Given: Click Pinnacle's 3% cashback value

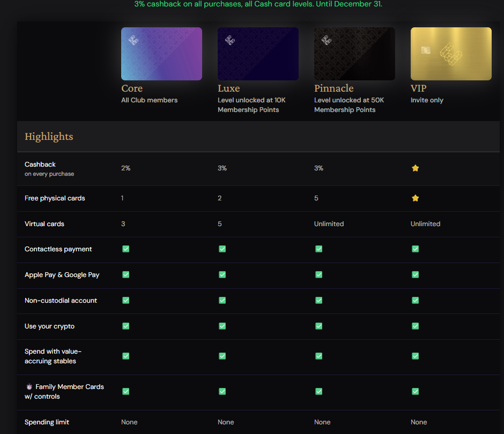Looking at the screenshot, I should [x=318, y=168].
